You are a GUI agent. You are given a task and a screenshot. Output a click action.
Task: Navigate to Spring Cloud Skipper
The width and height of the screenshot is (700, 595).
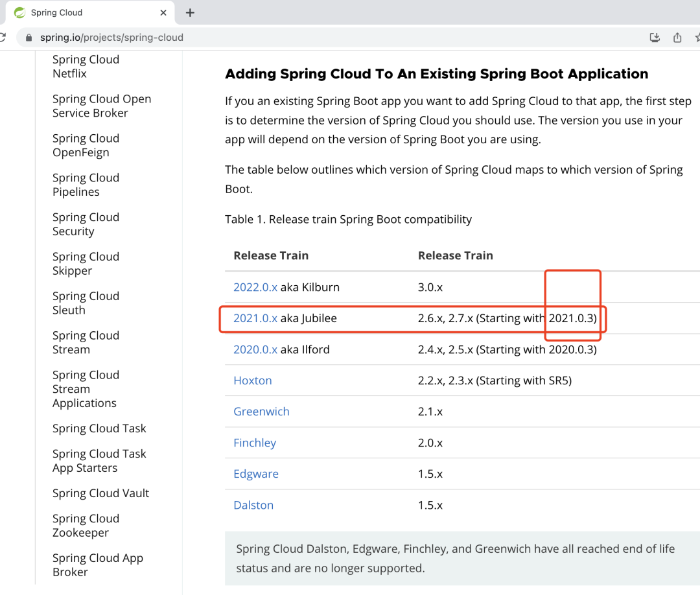tap(86, 263)
